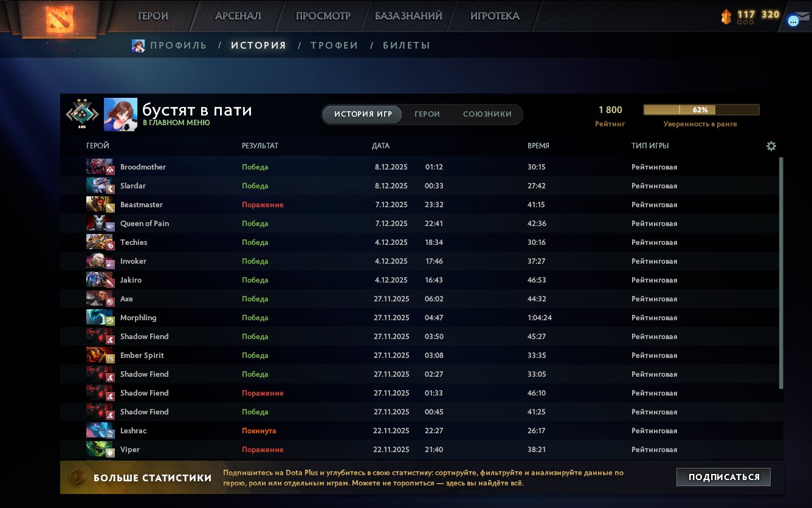The height and width of the screenshot is (508, 812).
Task: Switch to the ИСТОРИЯ ИГР view
Action: (361, 114)
